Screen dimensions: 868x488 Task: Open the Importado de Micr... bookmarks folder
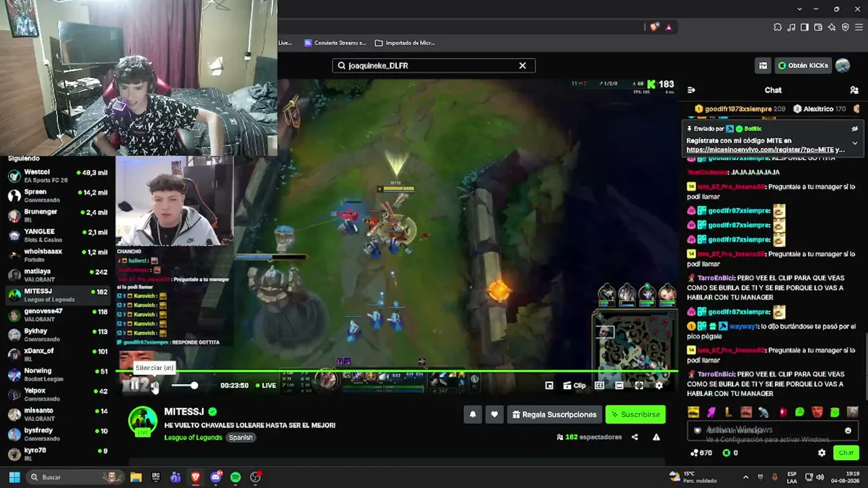(405, 43)
